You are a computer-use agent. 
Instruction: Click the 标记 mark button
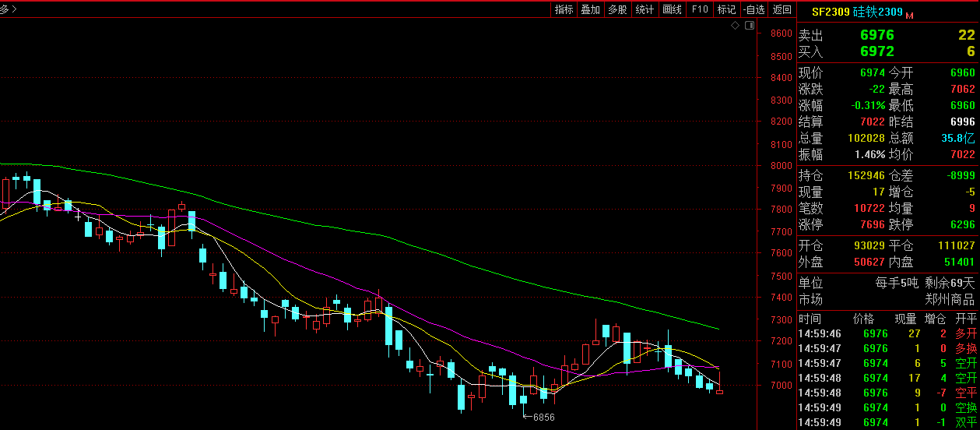click(x=726, y=9)
